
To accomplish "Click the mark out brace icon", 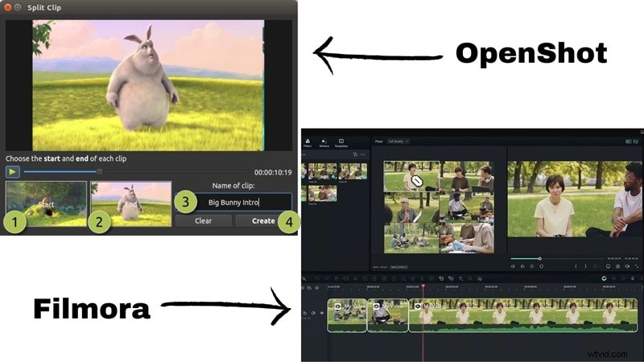I will pyautogui.click(x=586, y=266).
